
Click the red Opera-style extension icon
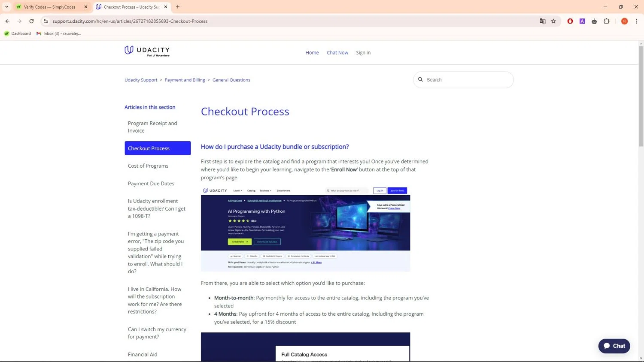point(570,21)
